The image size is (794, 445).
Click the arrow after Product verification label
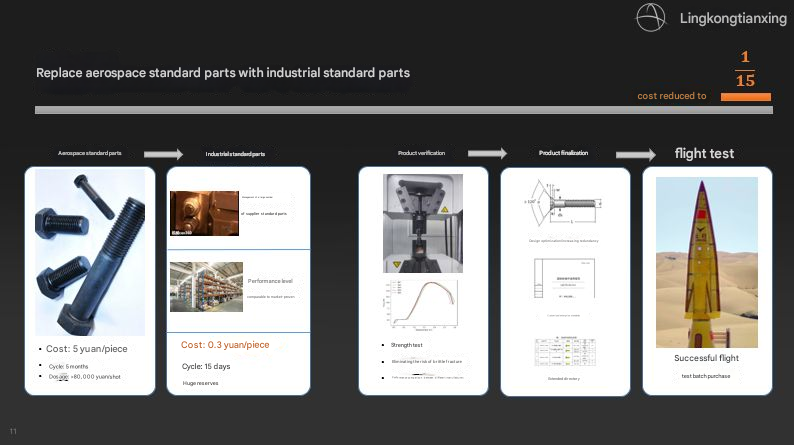coord(488,153)
